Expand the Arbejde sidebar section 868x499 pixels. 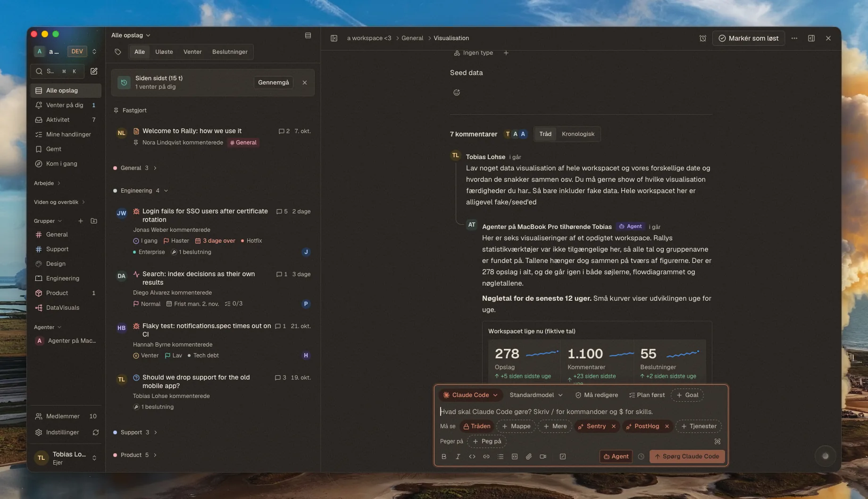pyautogui.click(x=47, y=183)
